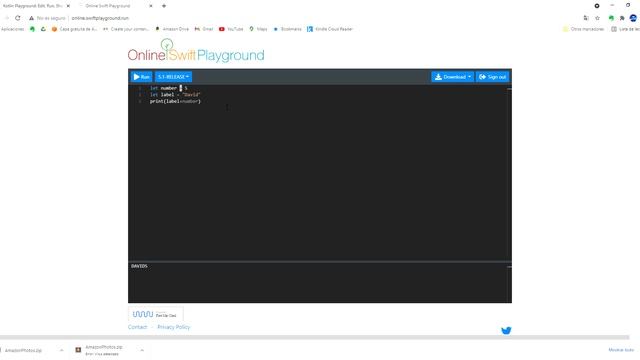Bookmark this page with the star
Image resolution: width=640 pixels, height=360 pixels.
coord(598,18)
